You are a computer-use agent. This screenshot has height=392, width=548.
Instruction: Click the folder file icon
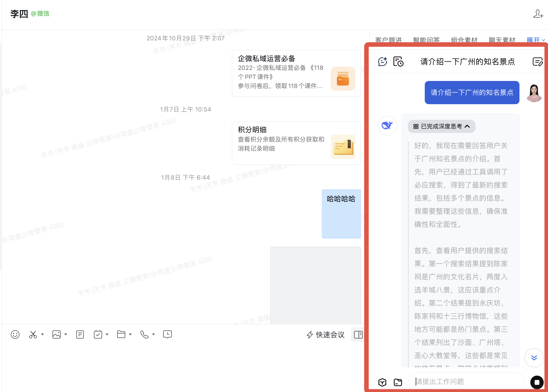121,334
